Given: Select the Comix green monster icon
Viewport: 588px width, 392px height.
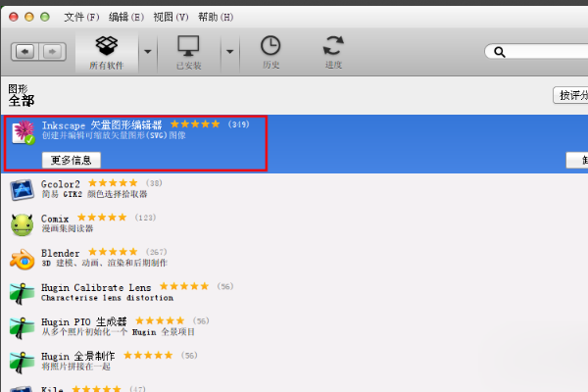Looking at the screenshot, I should pyautogui.click(x=22, y=224).
